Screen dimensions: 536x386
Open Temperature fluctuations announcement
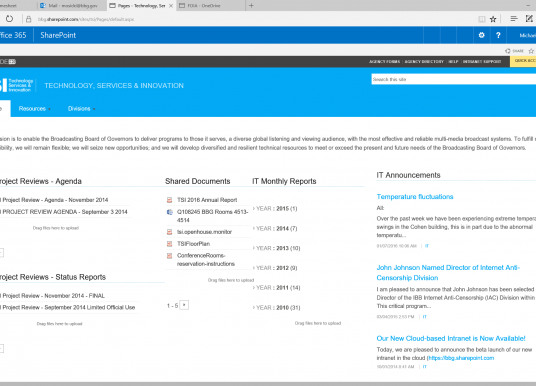[415, 197]
